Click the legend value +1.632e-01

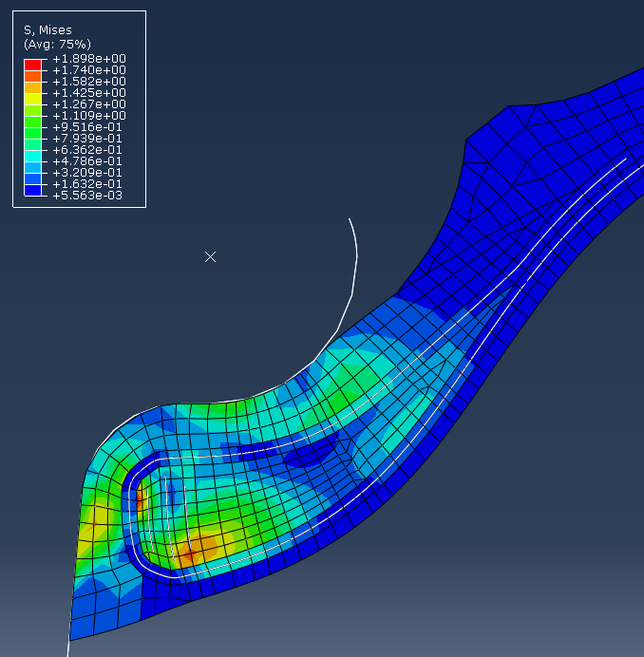pos(87,184)
